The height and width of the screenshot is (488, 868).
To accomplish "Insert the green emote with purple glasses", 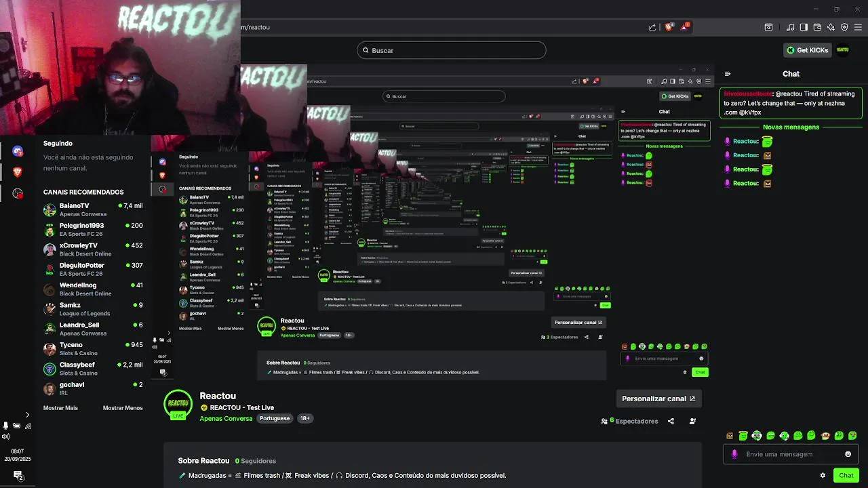I will tap(757, 436).
